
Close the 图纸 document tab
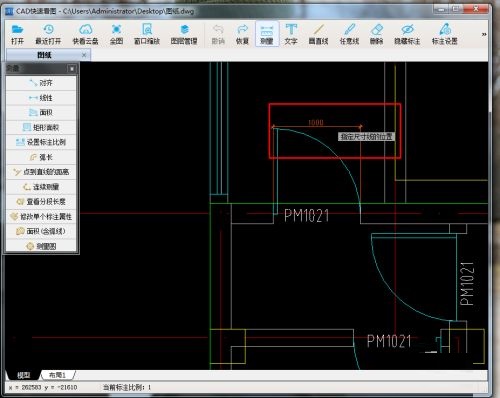[x=84, y=55]
